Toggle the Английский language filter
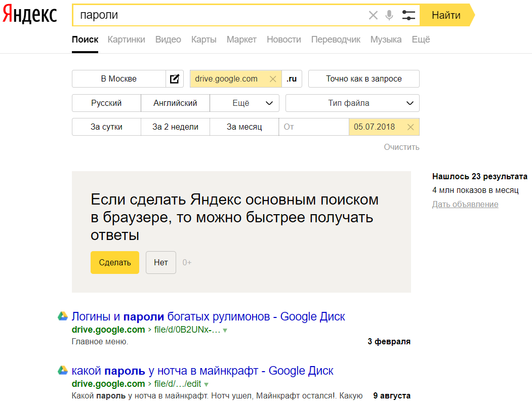 click(x=175, y=103)
